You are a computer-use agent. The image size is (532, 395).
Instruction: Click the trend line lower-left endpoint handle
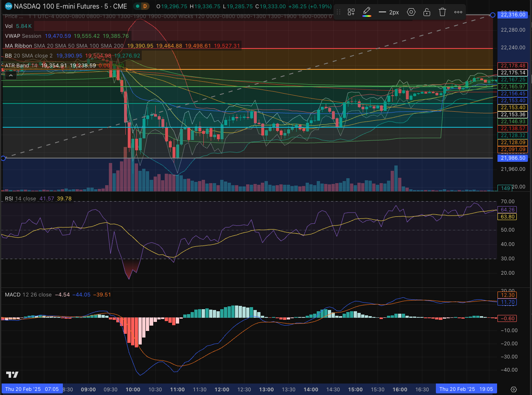3,158
